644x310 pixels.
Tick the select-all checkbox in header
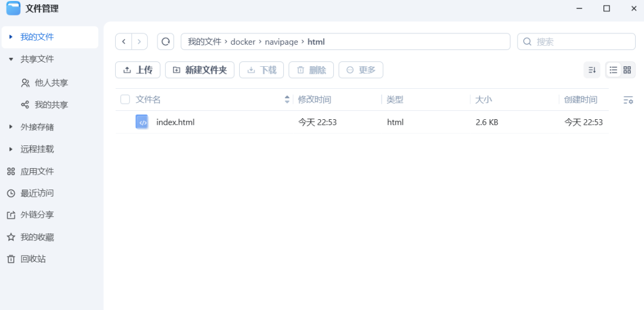pos(125,100)
